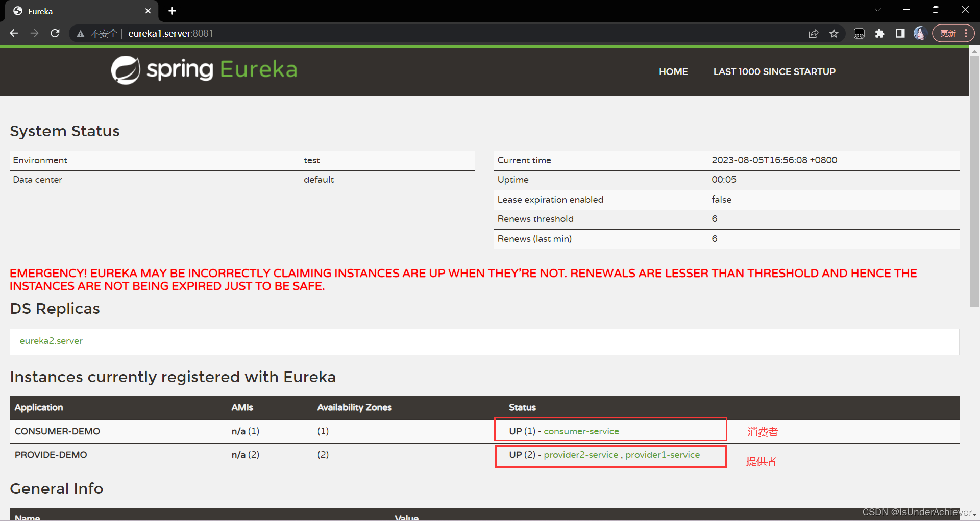This screenshot has height=521, width=980.
Task: Open the extensions puzzle icon
Action: (x=879, y=34)
